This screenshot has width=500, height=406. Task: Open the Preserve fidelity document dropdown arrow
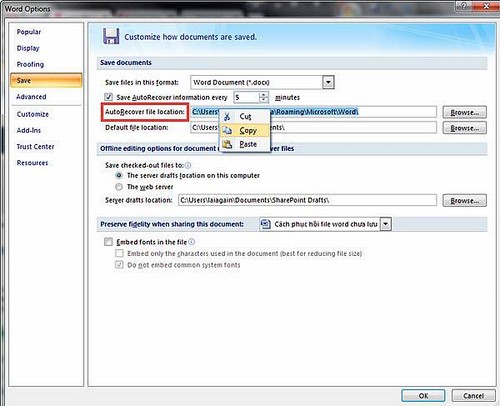pyautogui.click(x=385, y=224)
